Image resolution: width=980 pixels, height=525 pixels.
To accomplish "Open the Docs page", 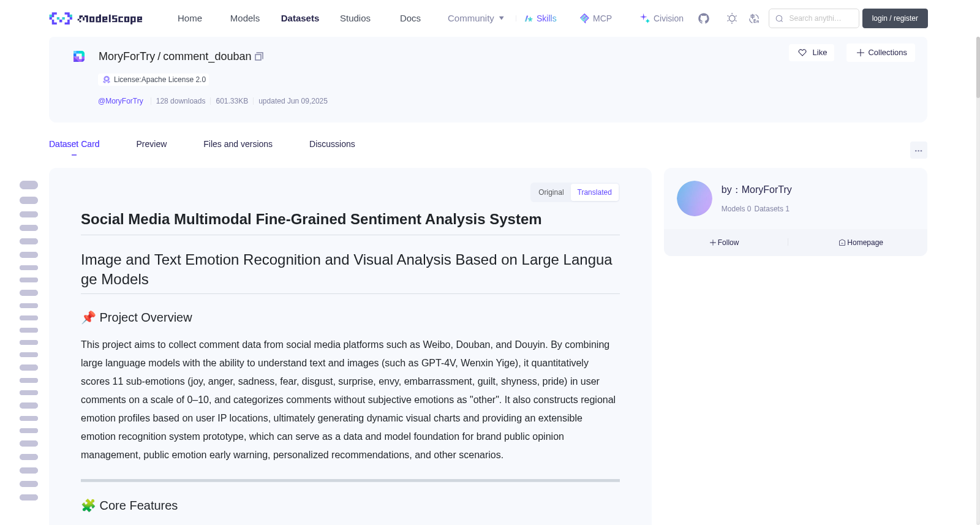I will click(410, 18).
